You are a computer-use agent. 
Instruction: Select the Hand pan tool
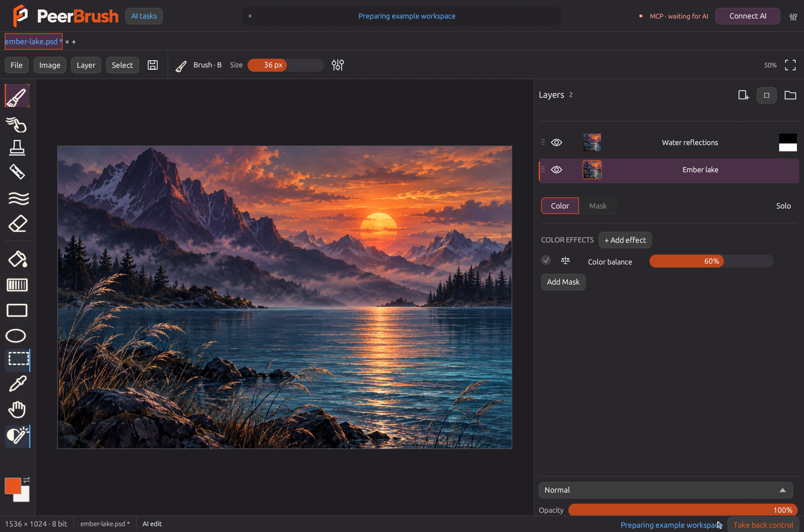[17, 409]
